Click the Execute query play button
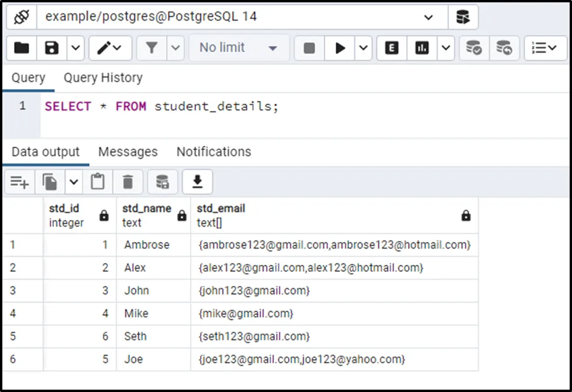 (x=340, y=48)
